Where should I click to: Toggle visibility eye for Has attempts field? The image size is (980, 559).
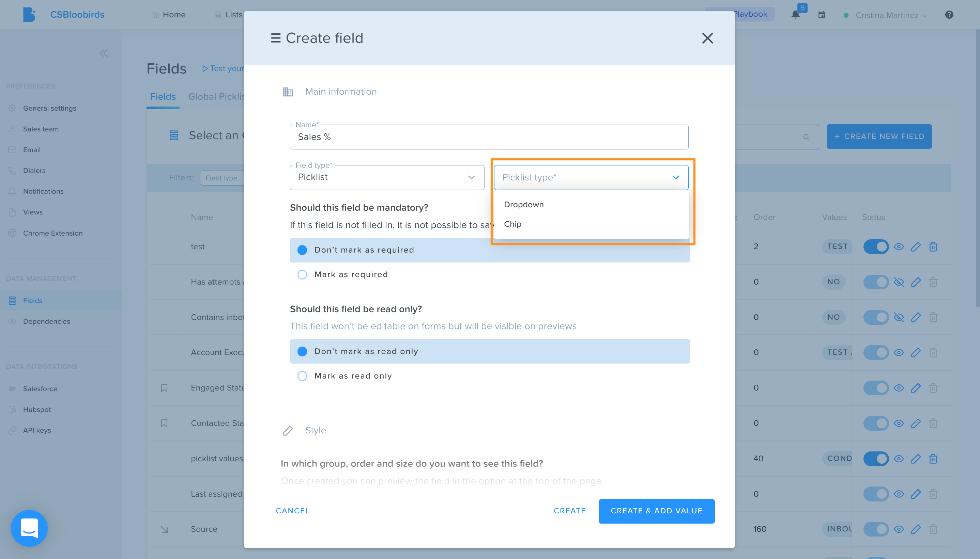[899, 282]
